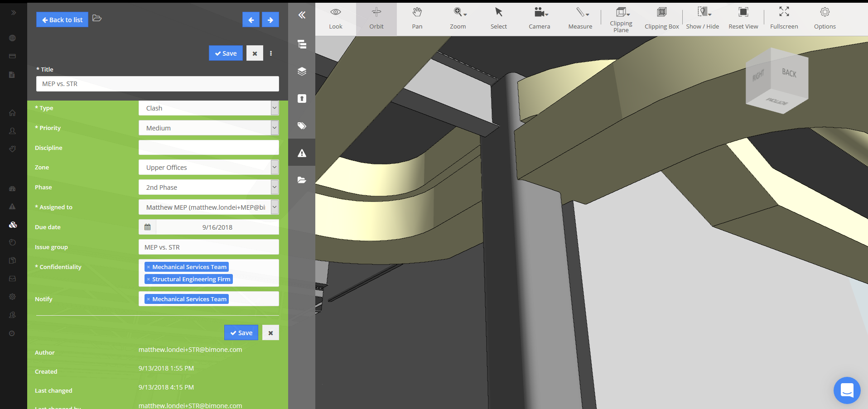Open the Type dropdown showing Clash

click(x=208, y=108)
